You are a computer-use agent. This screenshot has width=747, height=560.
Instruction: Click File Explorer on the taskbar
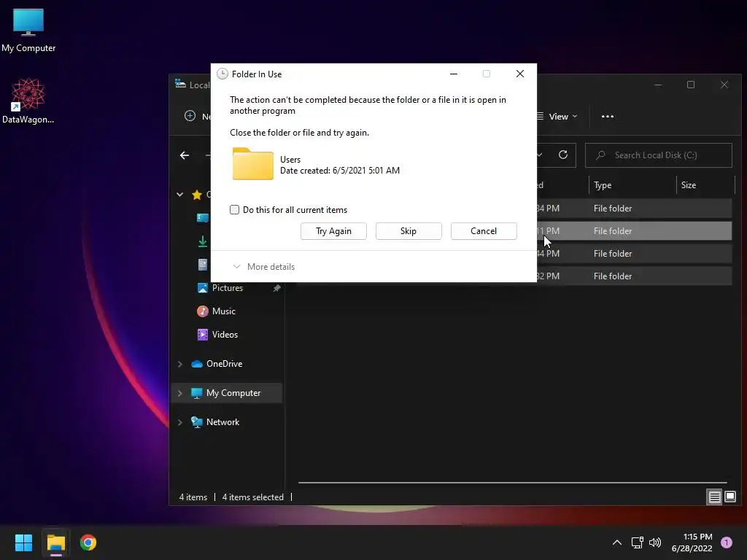point(55,542)
